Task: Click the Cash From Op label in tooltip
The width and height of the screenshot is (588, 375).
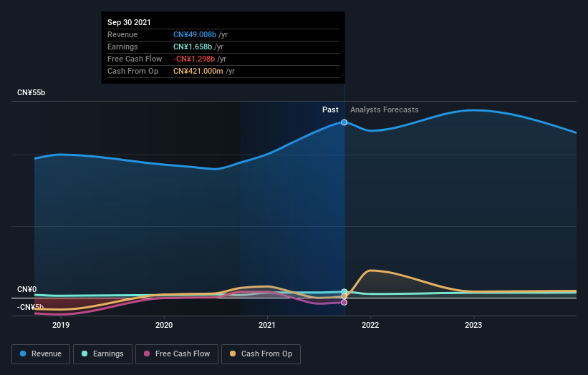Action: click(132, 71)
